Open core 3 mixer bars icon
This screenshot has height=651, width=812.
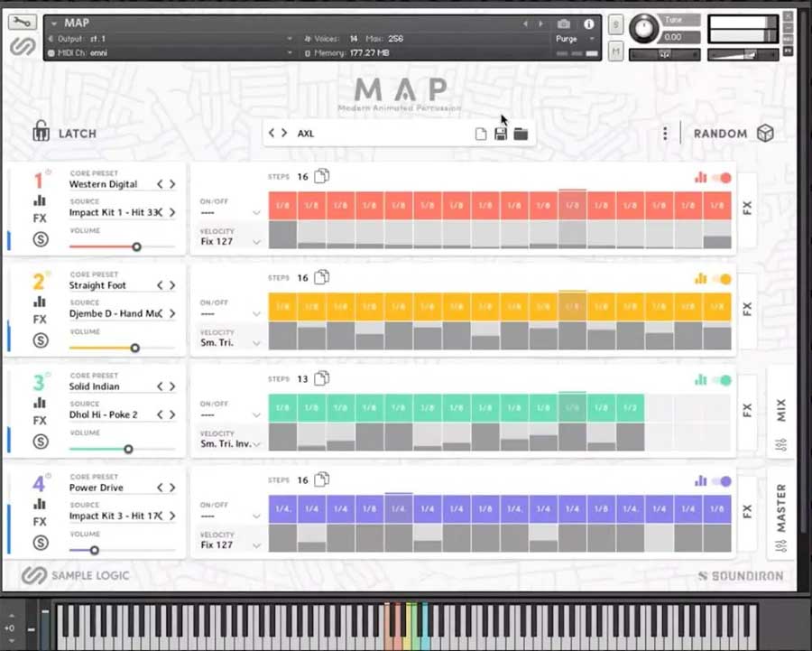(x=40, y=403)
